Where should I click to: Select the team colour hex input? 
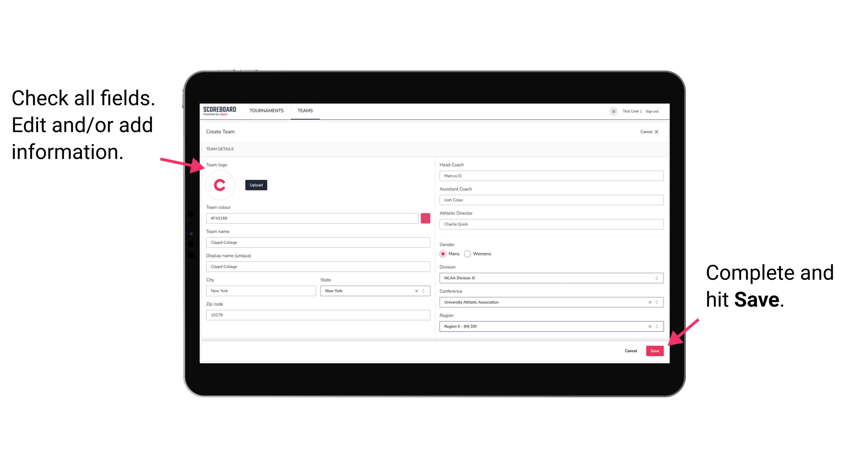(x=312, y=218)
